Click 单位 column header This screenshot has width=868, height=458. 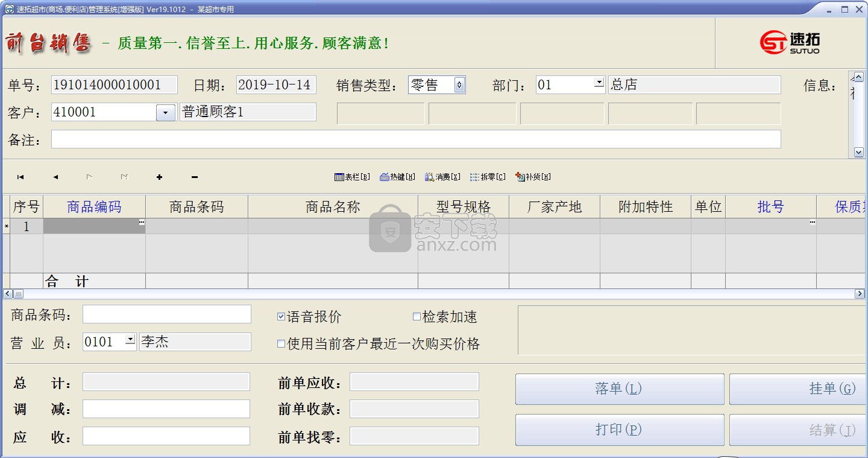708,207
